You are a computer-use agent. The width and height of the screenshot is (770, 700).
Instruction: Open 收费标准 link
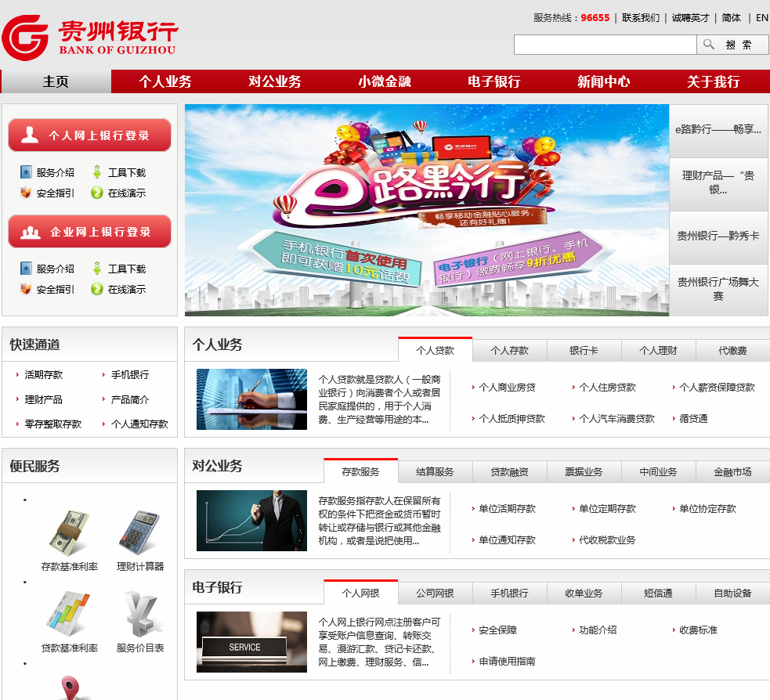pos(698,630)
